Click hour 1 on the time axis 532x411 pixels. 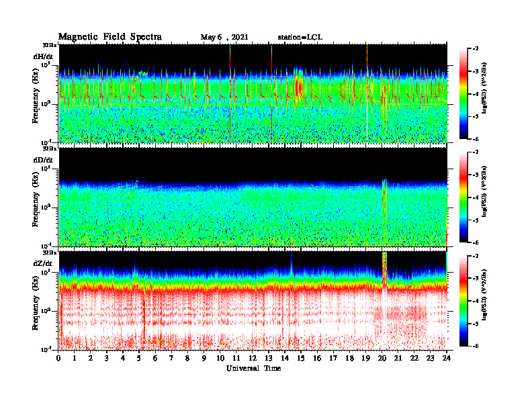[x=75, y=358]
